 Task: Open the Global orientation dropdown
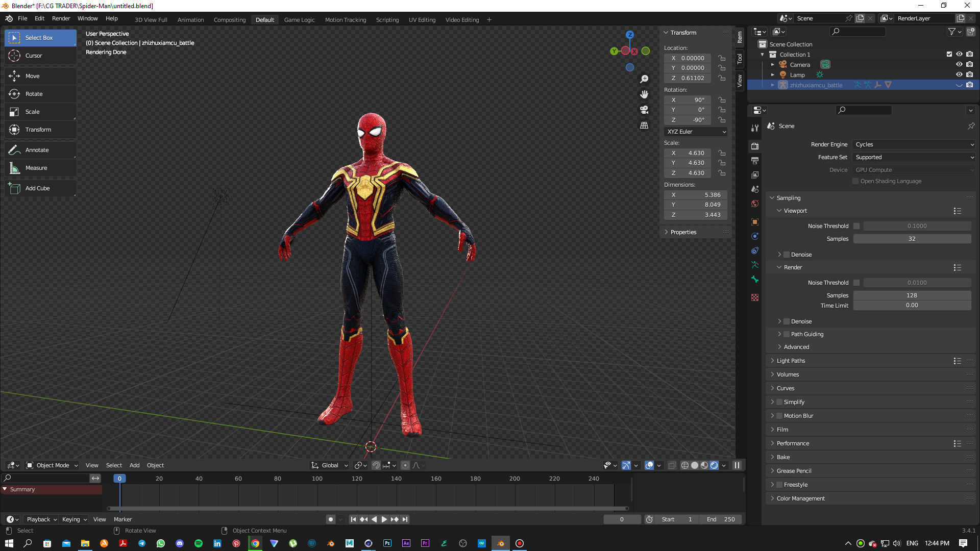330,465
